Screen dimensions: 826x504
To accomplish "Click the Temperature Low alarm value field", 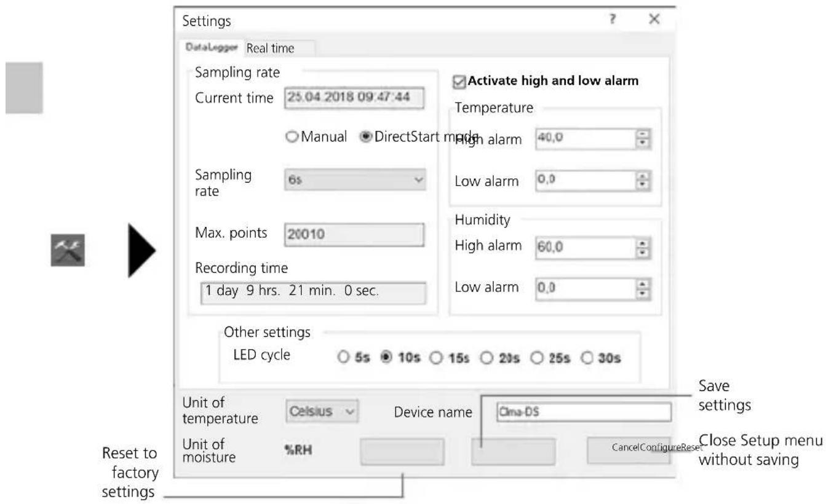I will click(584, 181).
